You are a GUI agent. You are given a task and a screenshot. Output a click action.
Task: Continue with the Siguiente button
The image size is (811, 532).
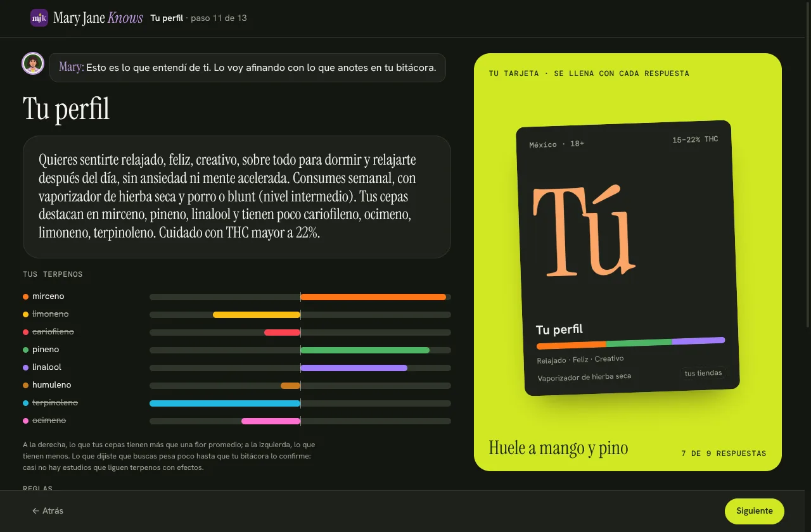[754, 511]
